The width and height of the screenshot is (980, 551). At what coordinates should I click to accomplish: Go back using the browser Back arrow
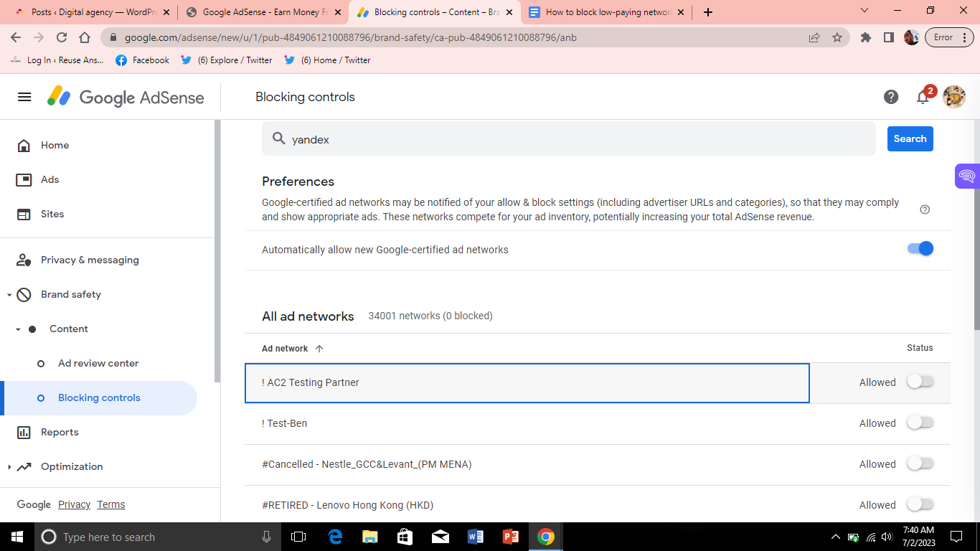pos(16,38)
